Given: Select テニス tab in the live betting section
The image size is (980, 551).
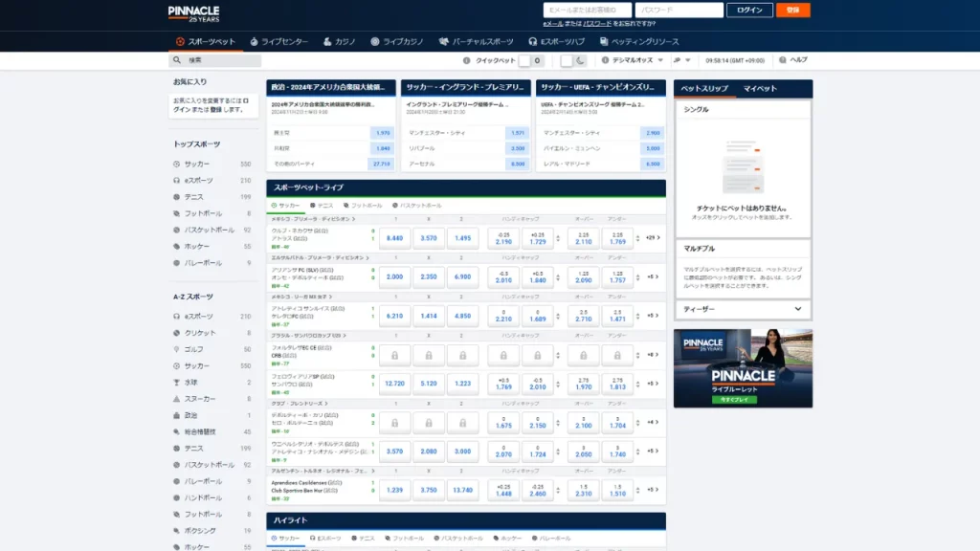Looking at the screenshot, I should coord(321,206).
